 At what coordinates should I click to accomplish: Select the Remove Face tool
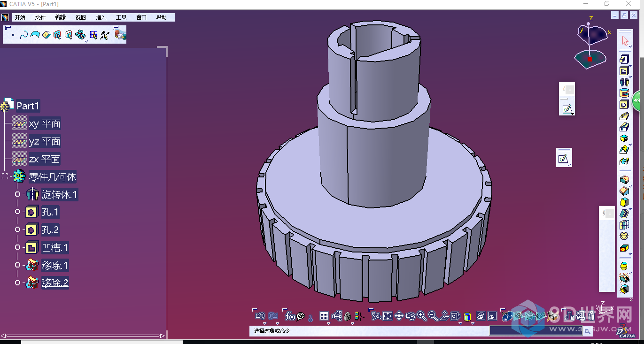pyautogui.click(x=624, y=247)
